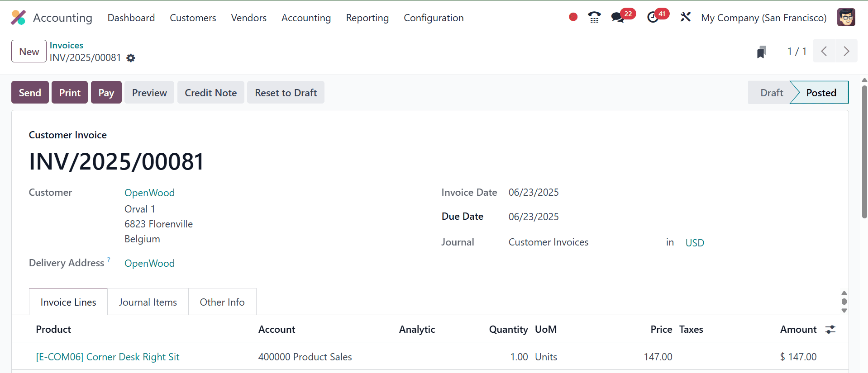Open the activities clock icon with 41 badge
The width and height of the screenshot is (868, 373).
pos(653,18)
